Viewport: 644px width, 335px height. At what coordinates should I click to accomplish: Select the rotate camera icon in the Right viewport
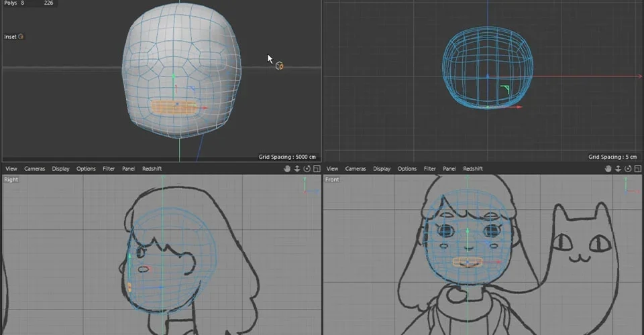click(x=307, y=169)
